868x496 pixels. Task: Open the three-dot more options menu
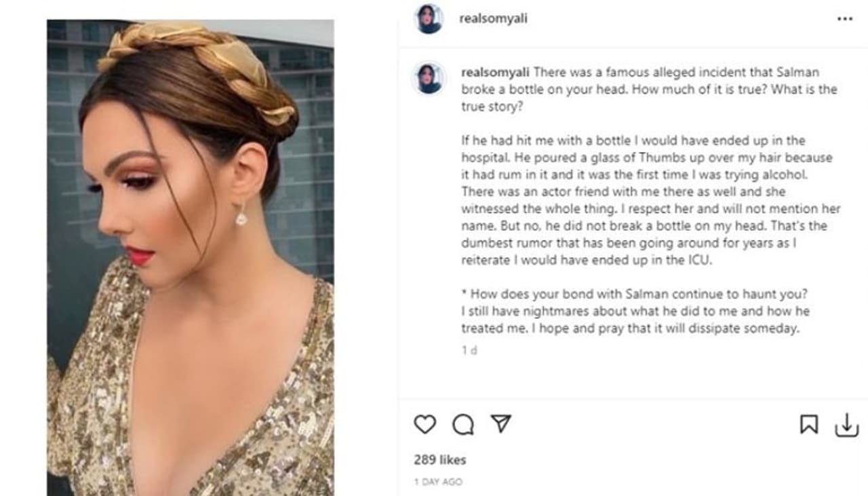point(845,19)
